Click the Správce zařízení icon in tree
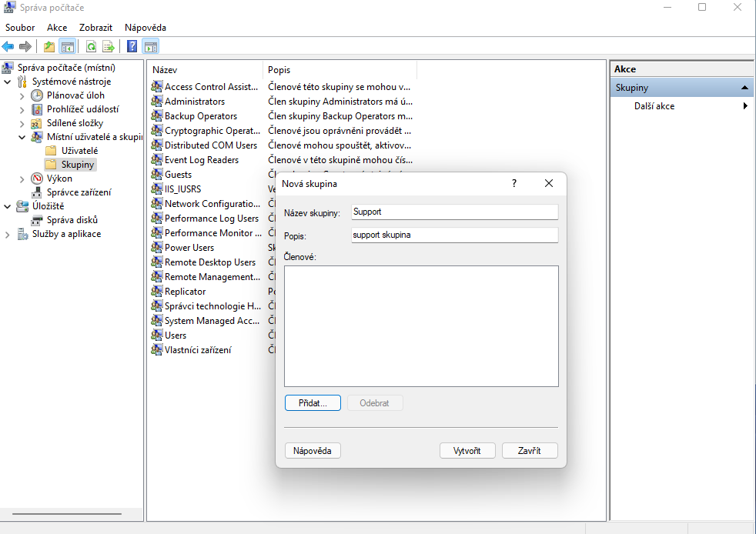This screenshot has width=756, height=534. pyautogui.click(x=37, y=192)
